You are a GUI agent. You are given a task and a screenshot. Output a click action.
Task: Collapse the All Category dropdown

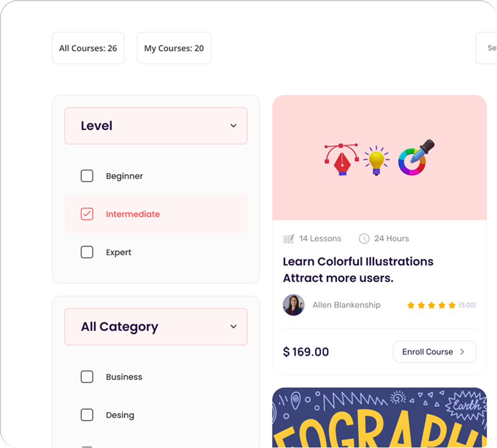point(233,327)
